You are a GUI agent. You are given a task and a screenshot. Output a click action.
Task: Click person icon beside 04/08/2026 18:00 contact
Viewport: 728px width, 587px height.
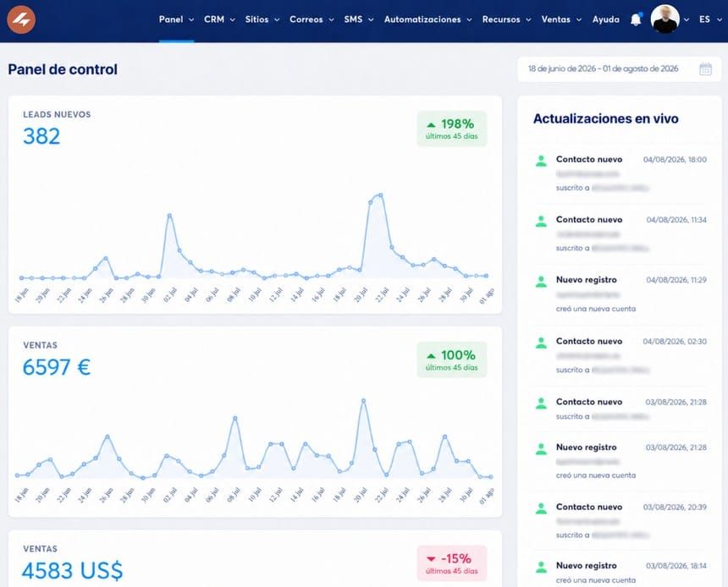coord(541,161)
